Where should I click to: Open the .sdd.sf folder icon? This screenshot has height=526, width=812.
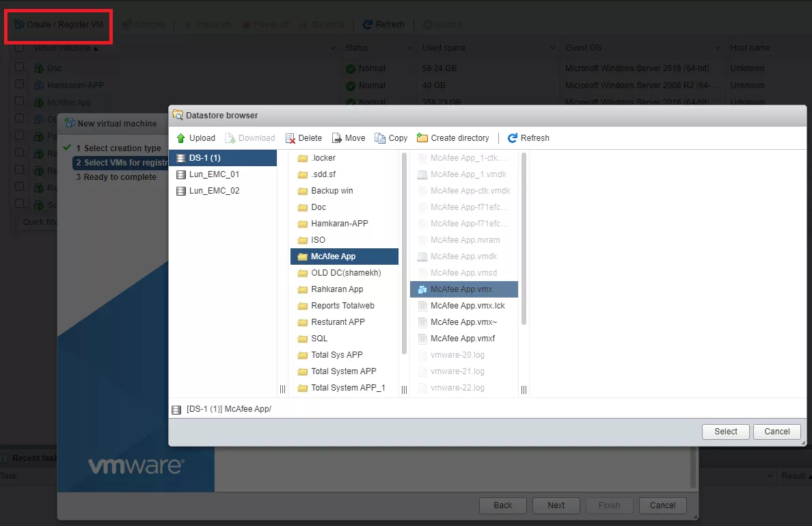pos(302,174)
